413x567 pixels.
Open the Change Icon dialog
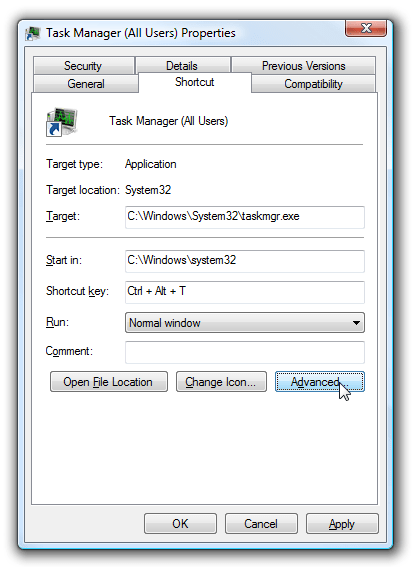point(221,381)
